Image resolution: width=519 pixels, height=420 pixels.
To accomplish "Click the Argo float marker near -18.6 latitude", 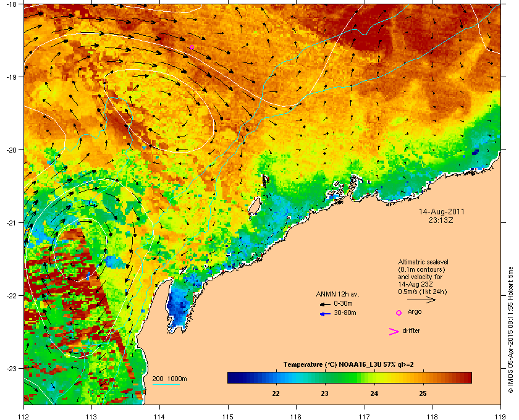I will pos(192,48).
